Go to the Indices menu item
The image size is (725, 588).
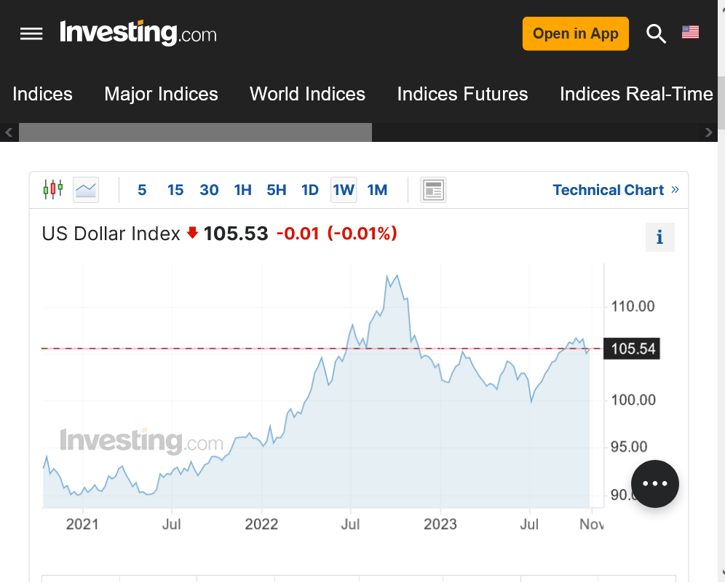pos(42,94)
